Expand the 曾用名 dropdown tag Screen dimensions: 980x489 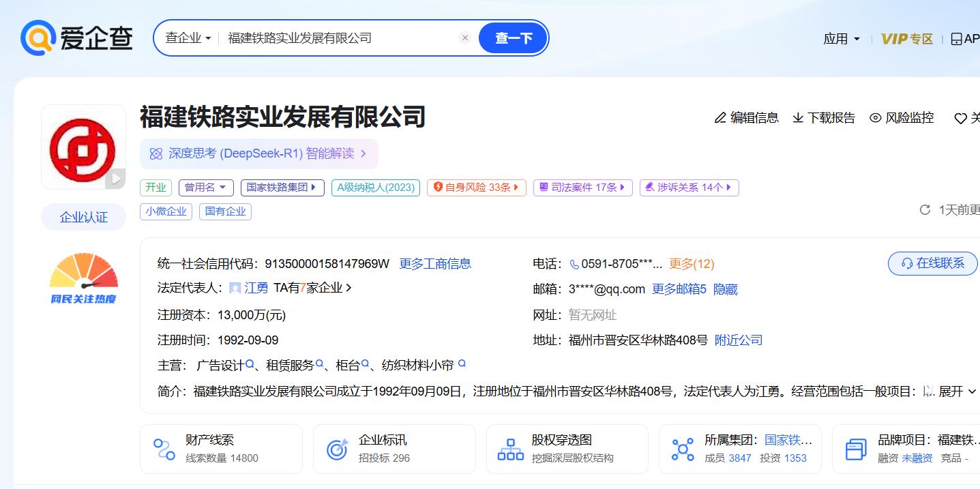206,188
